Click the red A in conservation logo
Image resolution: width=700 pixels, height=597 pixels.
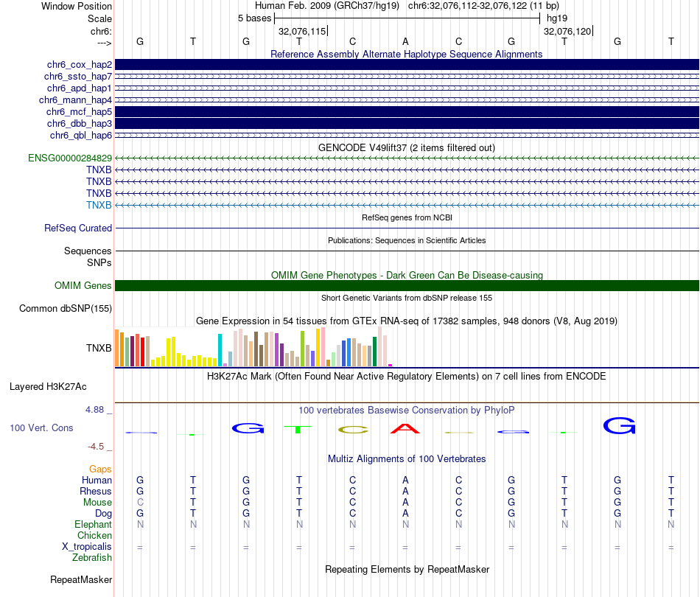405,428
